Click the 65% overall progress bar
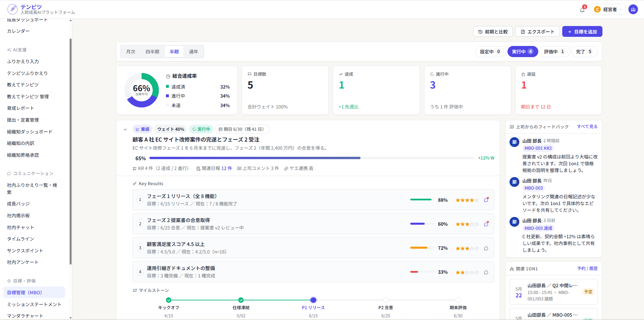The height and width of the screenshot is (320, 644). [312, 158]
